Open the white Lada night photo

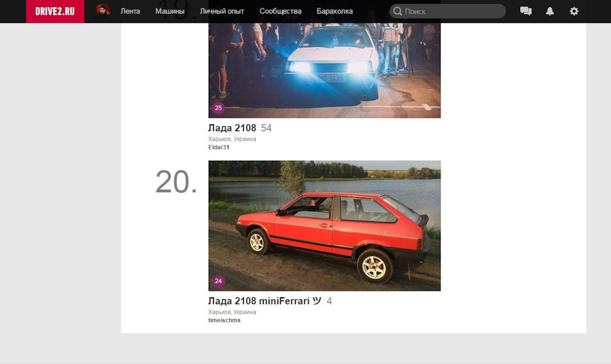[325, 70]
